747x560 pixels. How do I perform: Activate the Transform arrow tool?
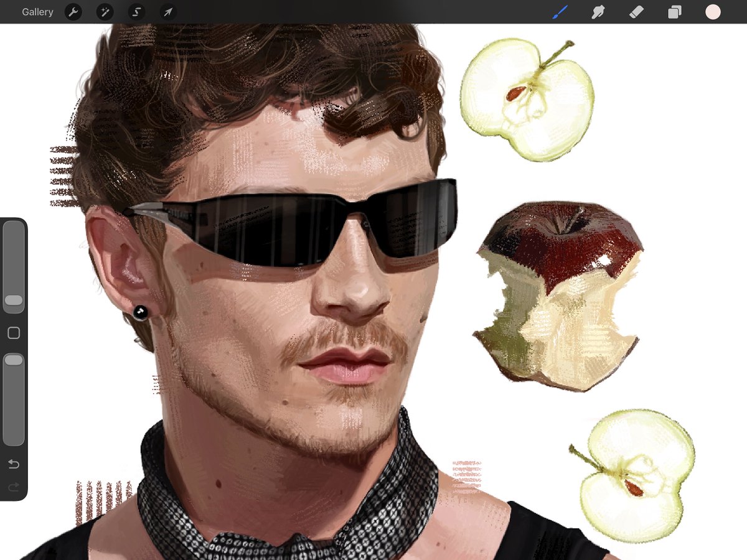[x=168, y=12]
